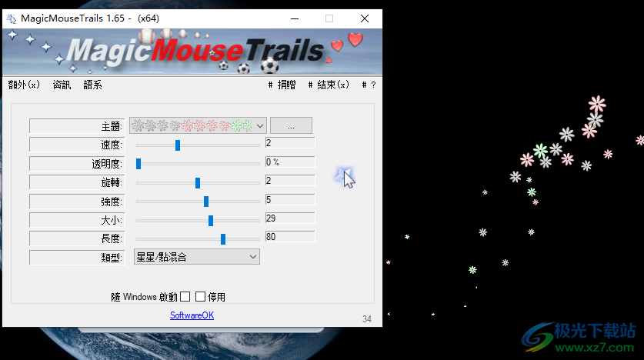The width and height of the screenshot is (644, 360).
Task: Click the 強度 value field showing 5
Action: pyautogui.click(x=290, y=200)
